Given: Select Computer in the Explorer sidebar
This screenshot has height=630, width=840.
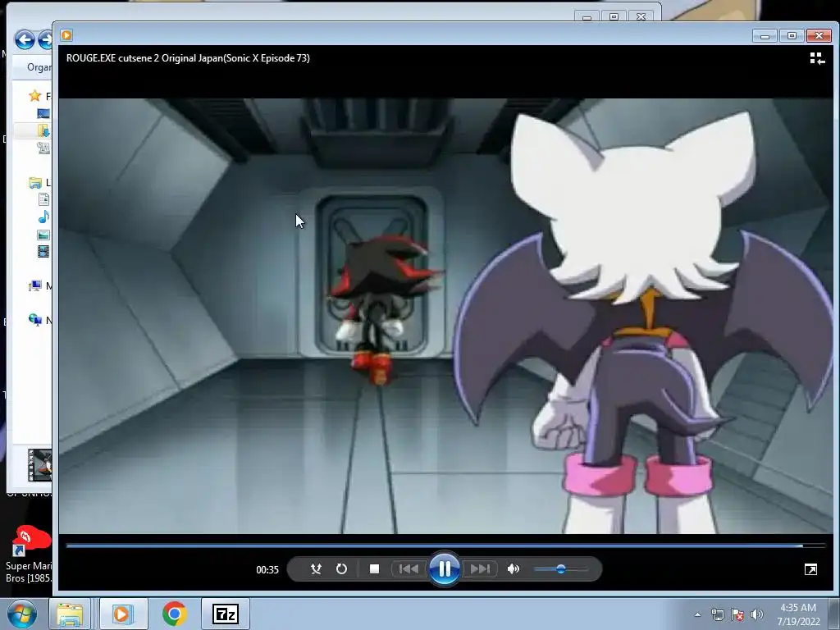Looking at the screenshot, I should click(40, 285).
